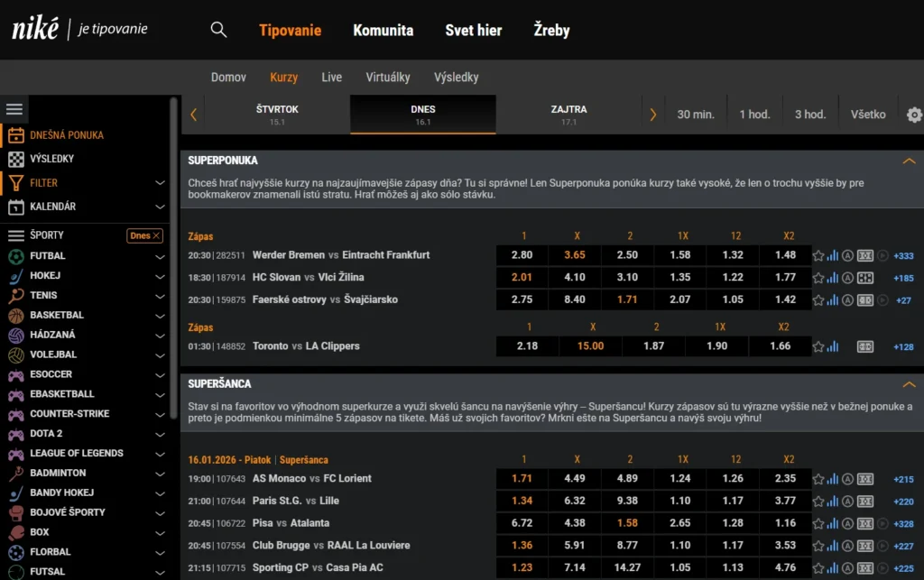Open date settings gear icon
Viewport: 924px width, 580px height.
pos(914,115)
